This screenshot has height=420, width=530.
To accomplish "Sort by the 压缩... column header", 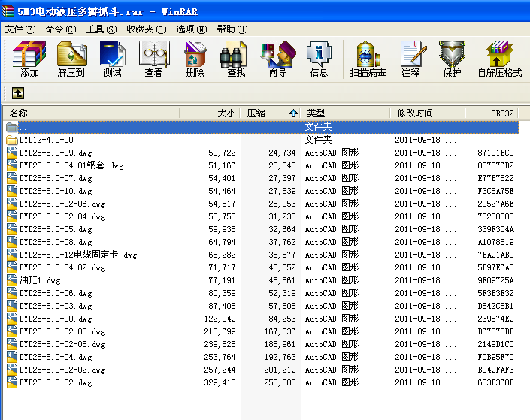I will pos(270,113).
